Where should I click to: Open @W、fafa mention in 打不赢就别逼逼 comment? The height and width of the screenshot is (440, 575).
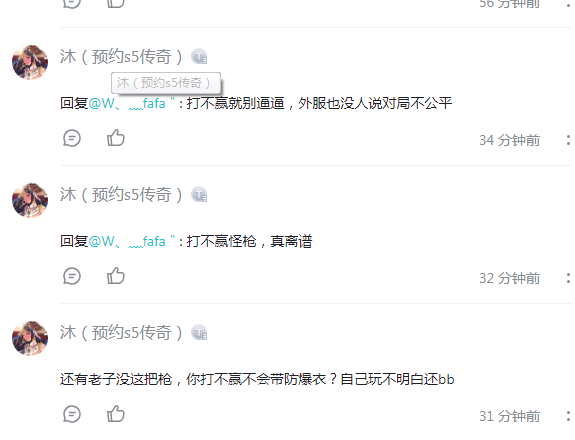(x=132, y=103)
